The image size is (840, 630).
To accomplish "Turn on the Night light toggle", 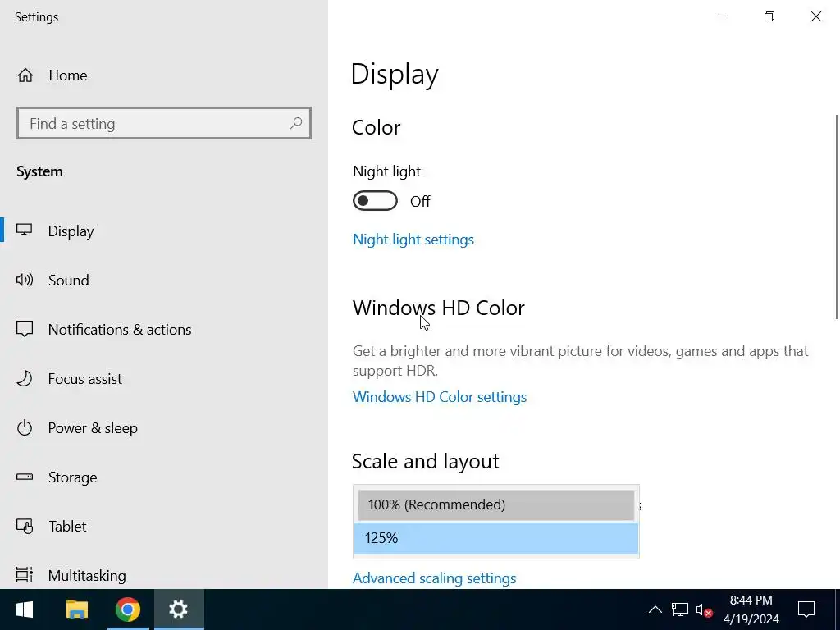I will tap(375, 201).
